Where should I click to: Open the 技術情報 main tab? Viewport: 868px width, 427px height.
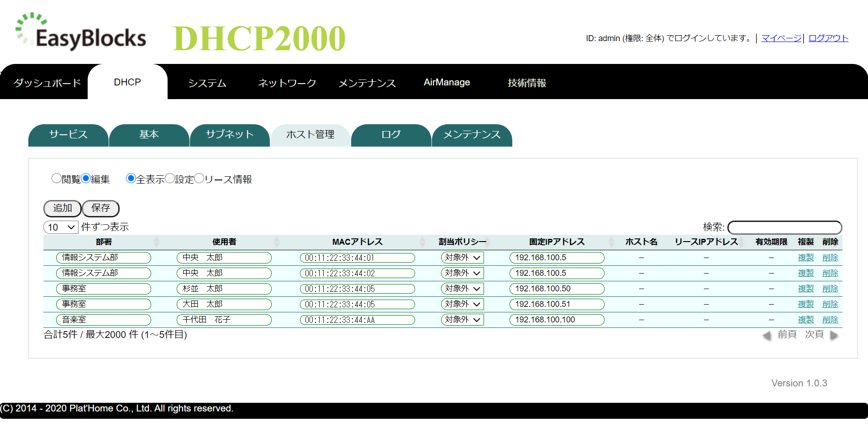pyautogui.click(x=527, y=83)
